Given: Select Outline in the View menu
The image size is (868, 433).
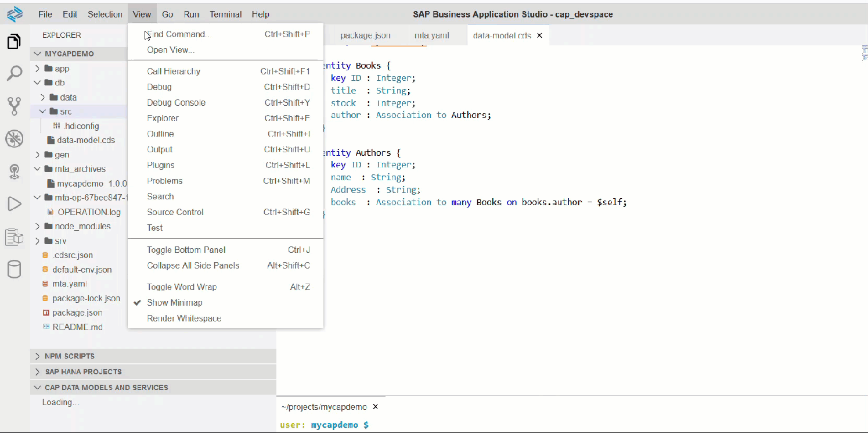Looking at the screenshot, I should coord(225,134).
